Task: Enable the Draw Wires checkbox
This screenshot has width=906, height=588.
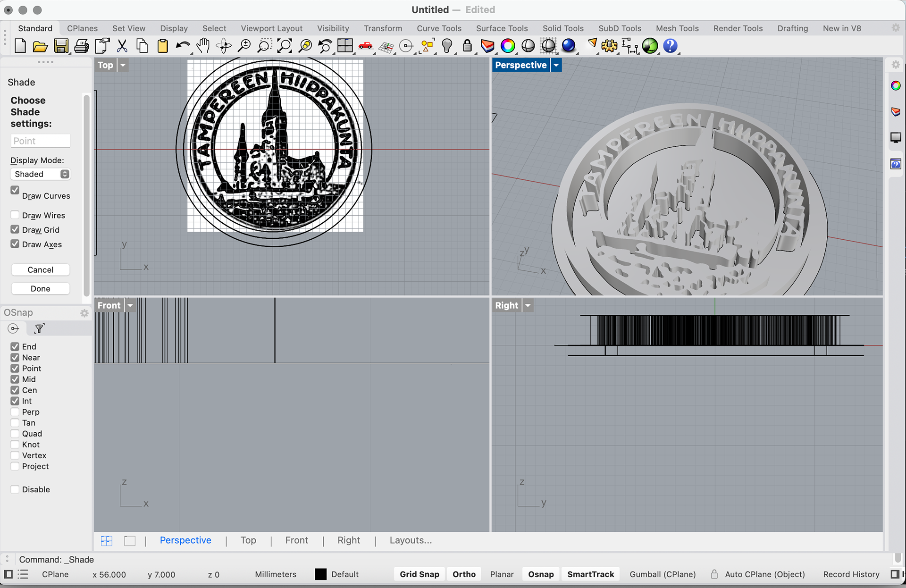Action: point(15,215)
